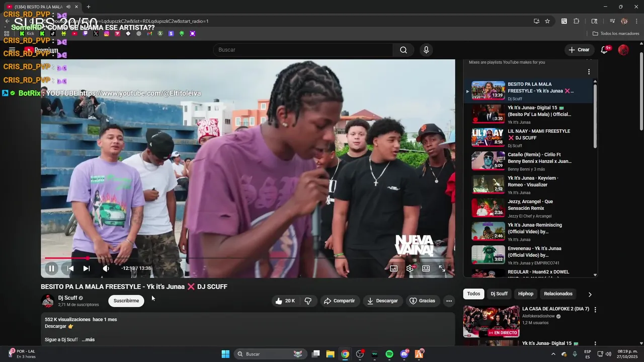Click the Descargar download button
The image size is (644, 362).
click(x=382, y=301)
